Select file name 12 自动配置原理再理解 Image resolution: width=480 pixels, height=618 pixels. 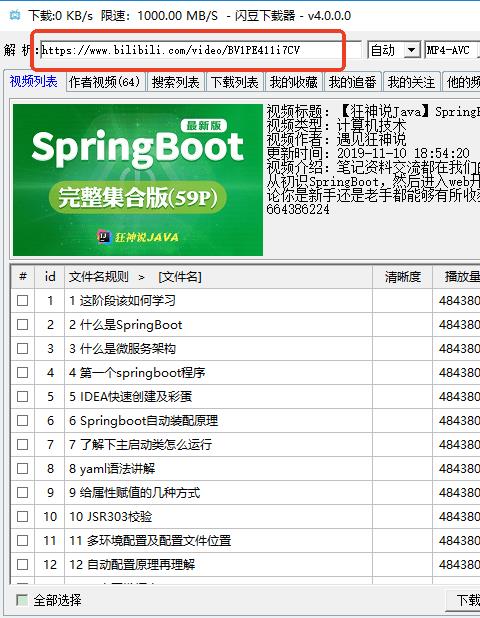pyautogui.click(x=132, y=564)
